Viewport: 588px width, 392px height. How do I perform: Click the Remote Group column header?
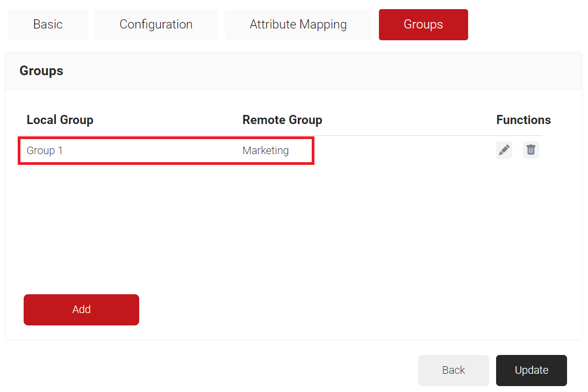pyautogui.click(x=282, y=120)
